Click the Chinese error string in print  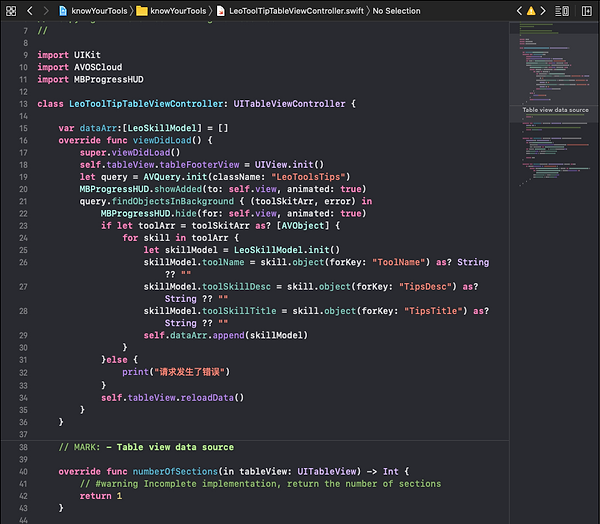click(x=189, y=372)
